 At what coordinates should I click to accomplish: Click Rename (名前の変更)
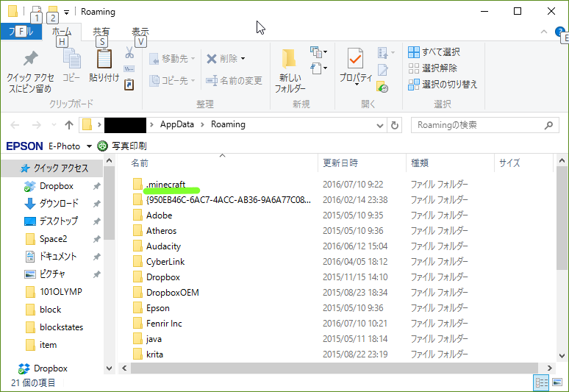click(x=234, y=81)
